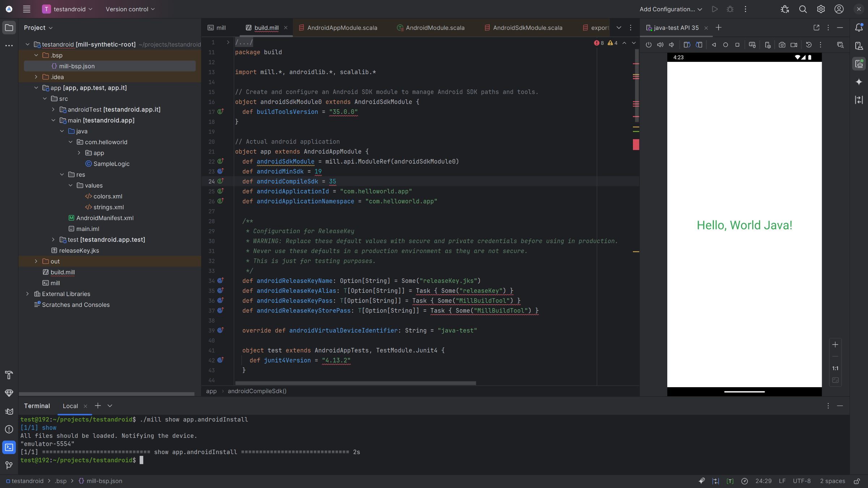Select the mill editor tab
Viewport: 868px width, 488px height.
click(x=220, y=27)
